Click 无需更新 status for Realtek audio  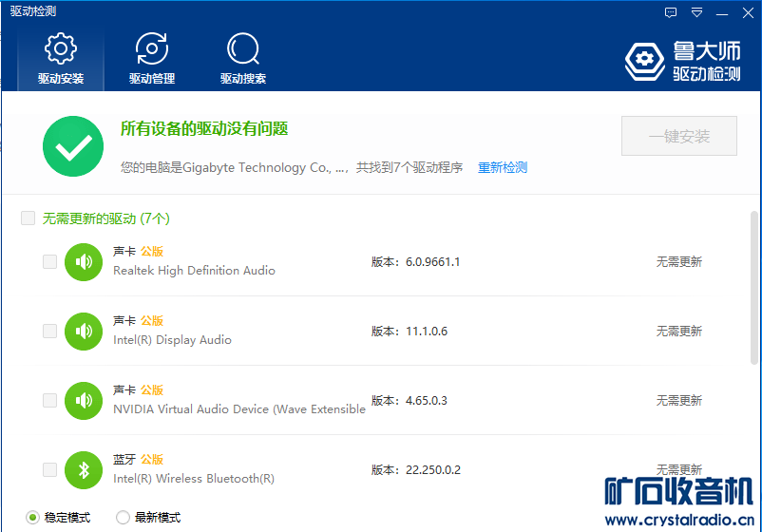click(x=679, y=262)
